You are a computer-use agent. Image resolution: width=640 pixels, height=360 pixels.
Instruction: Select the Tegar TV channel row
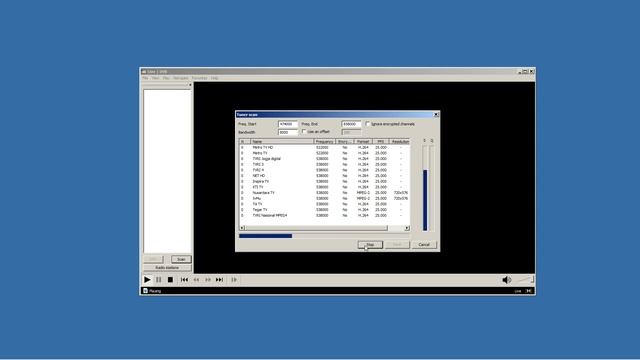(x=324, y=210)
